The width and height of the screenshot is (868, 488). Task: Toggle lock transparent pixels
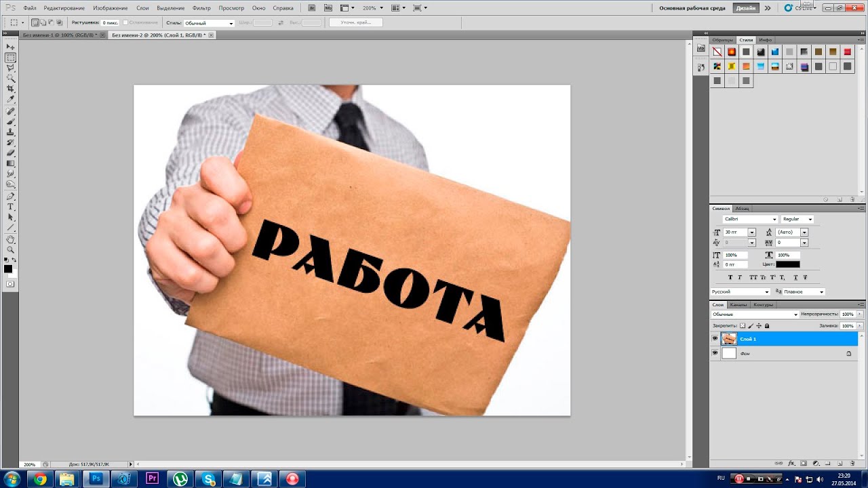coord(743,325)
